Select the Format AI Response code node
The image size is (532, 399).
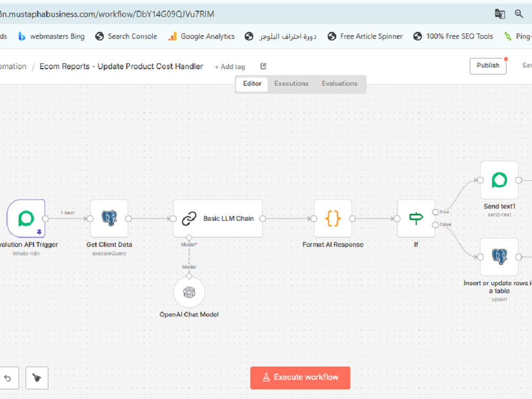pos(333,219)
